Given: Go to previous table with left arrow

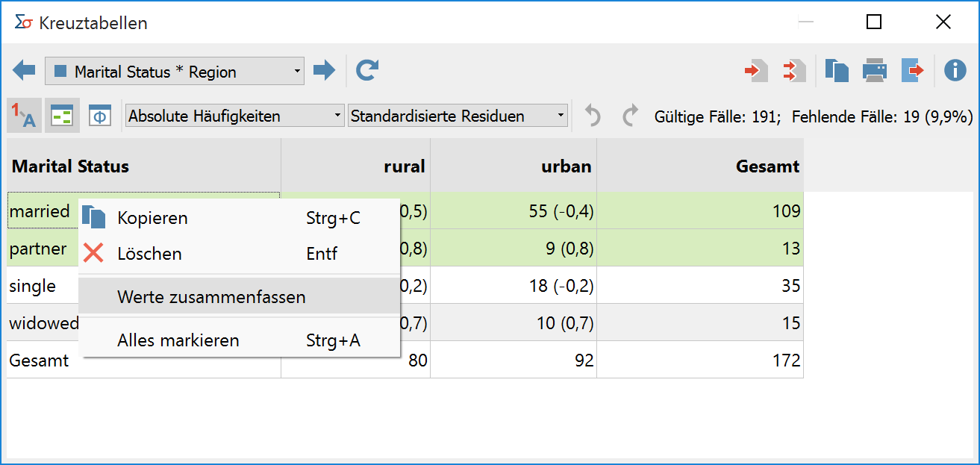Looking at the screenshot, I should (x=24, y=71).
